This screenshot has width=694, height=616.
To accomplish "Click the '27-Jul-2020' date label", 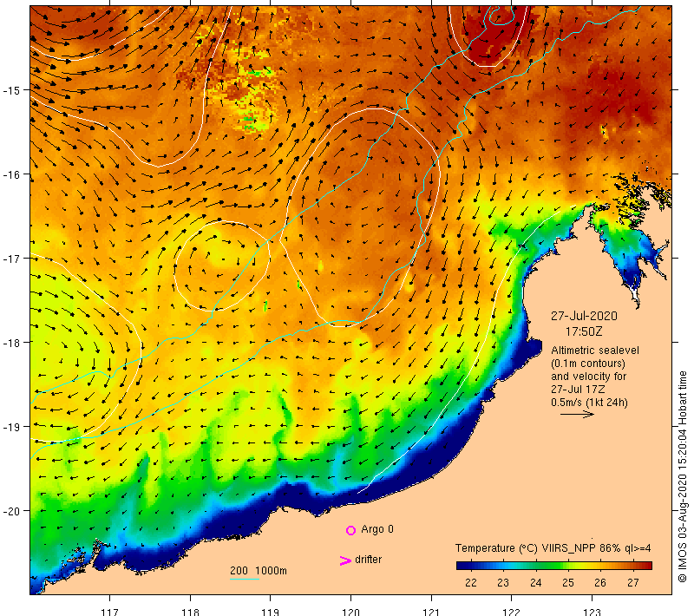I will point(584,316).
